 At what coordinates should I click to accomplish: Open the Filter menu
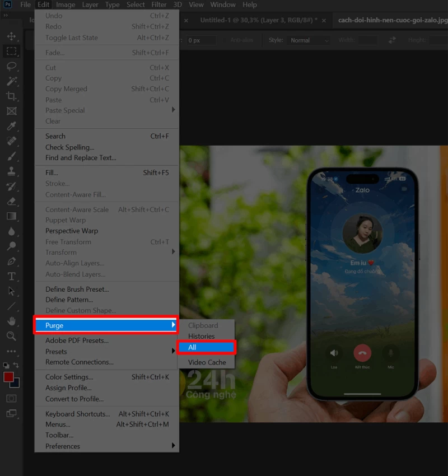coord(159,4)
